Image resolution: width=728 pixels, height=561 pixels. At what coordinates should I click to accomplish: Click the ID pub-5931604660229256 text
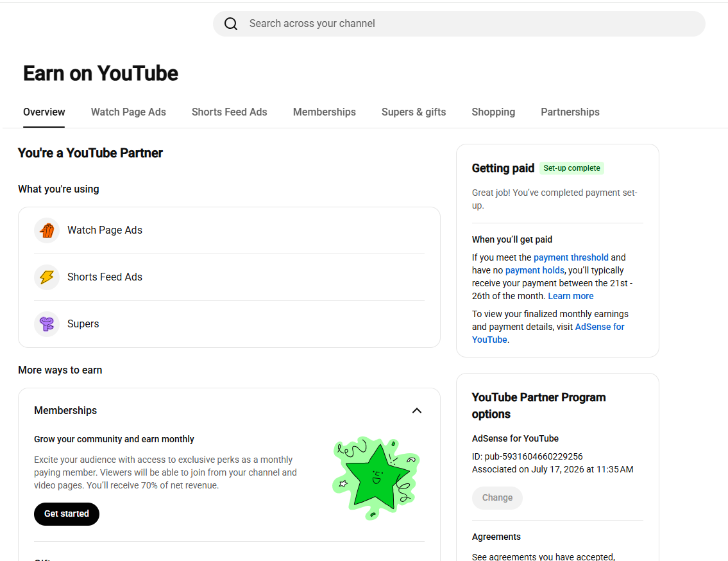click(x=527, y=456)
